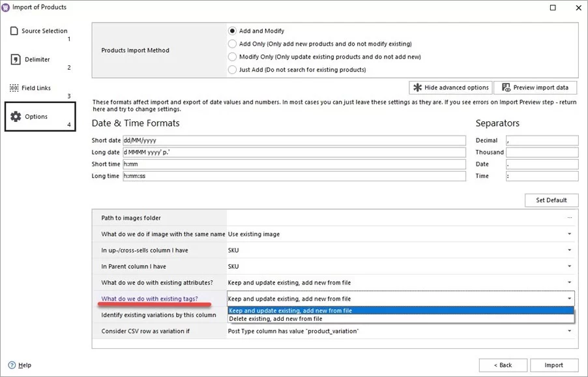Go to the Field Links step
Viewport: 588px width, 377px height.
click(36, 87)
